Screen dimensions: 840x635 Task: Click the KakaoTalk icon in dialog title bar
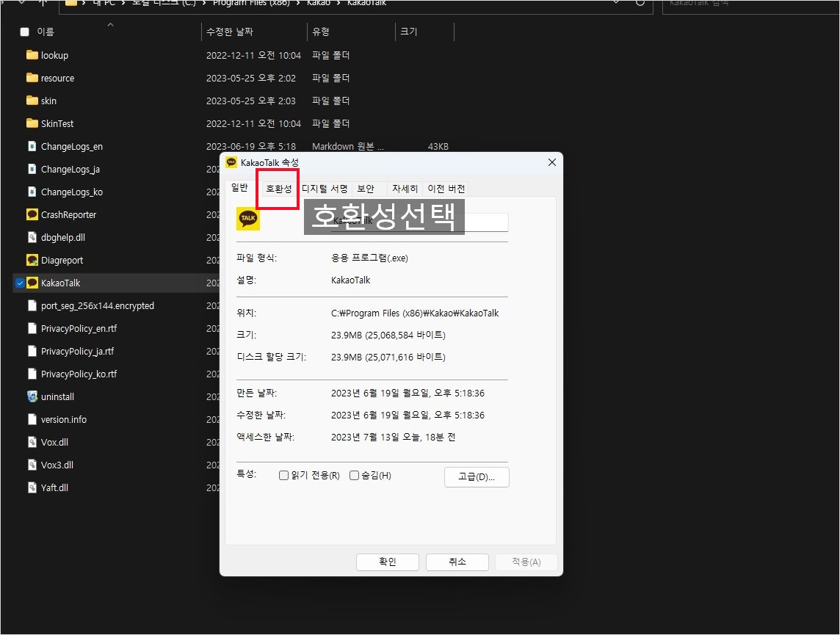(x=231, y=162)
